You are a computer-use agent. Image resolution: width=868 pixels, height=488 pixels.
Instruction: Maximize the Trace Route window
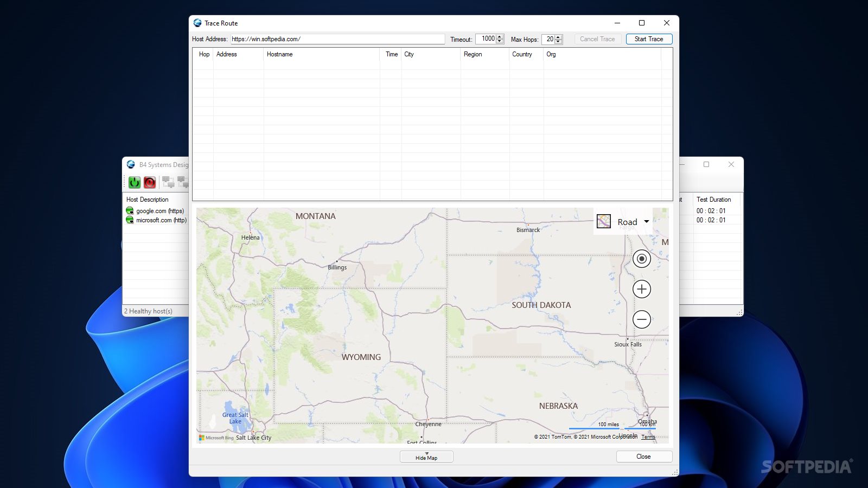pyautogui.click(x=642, y=23)
